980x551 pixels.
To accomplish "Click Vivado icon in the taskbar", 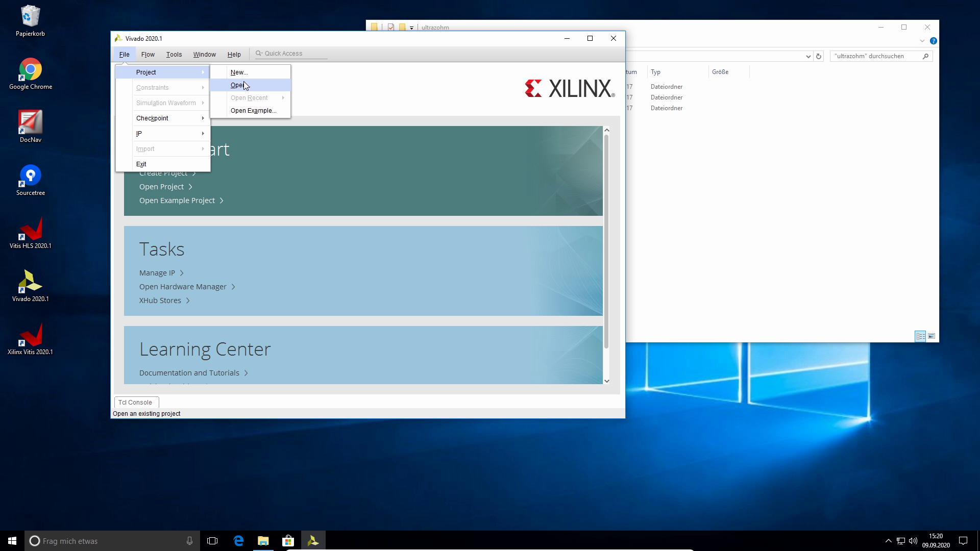I will point(313,541).
